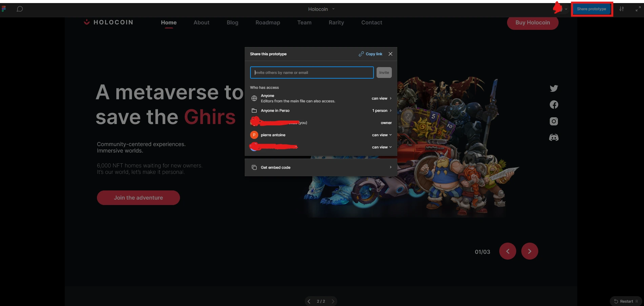Viewport: 644px width, 306px height.
Task: Open the Facebook social icon
Action: [554, 105]
